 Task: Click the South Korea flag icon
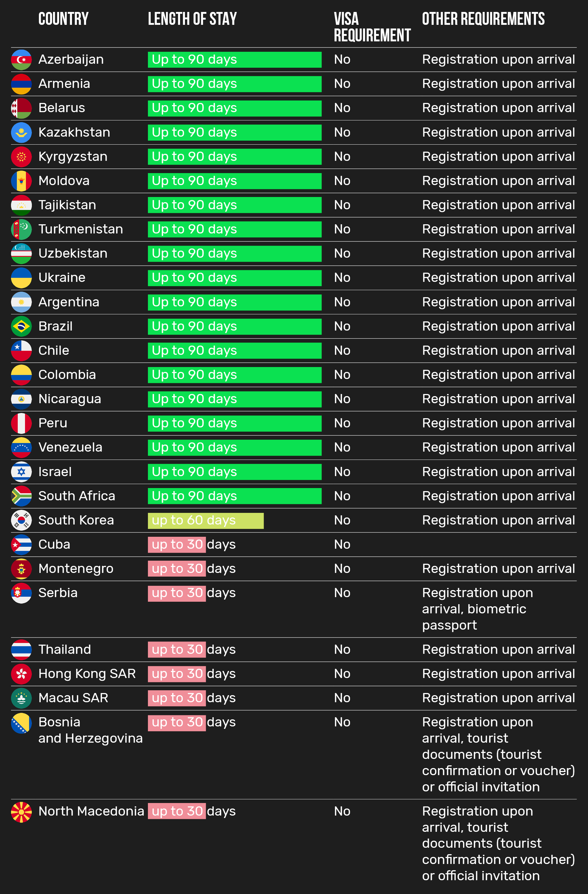(21, 520)
